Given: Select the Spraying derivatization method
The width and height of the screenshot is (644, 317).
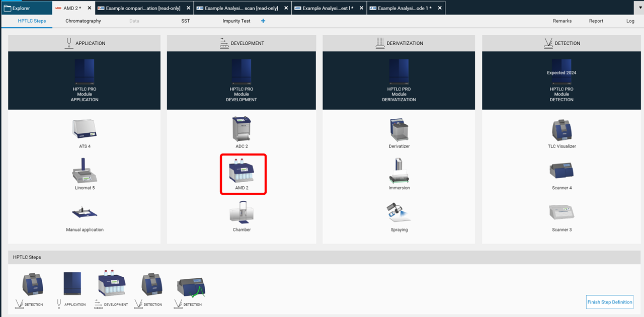Looking at the screenshot, I should (x=399, y=214).
